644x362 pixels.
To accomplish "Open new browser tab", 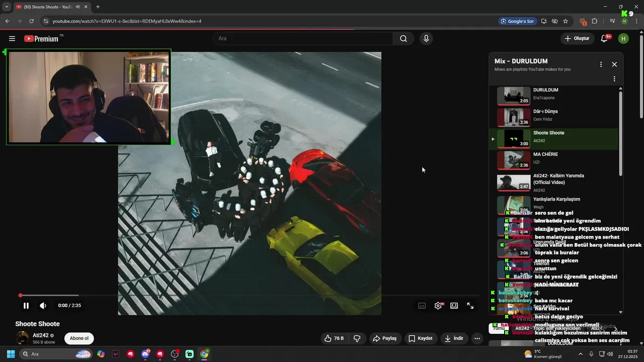I will pyautogui.click(x=98, y=7).
